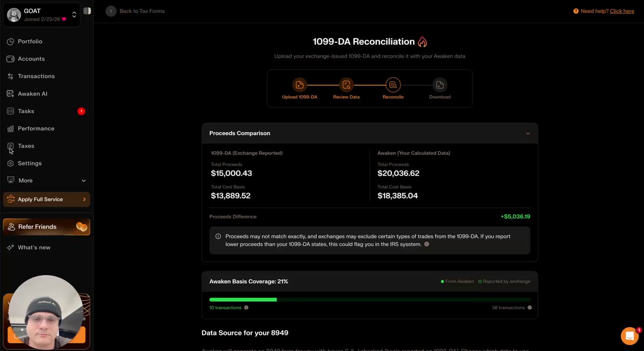Click the Reconcile step icon
644x351 pixels.
click(x=393, y=85)
